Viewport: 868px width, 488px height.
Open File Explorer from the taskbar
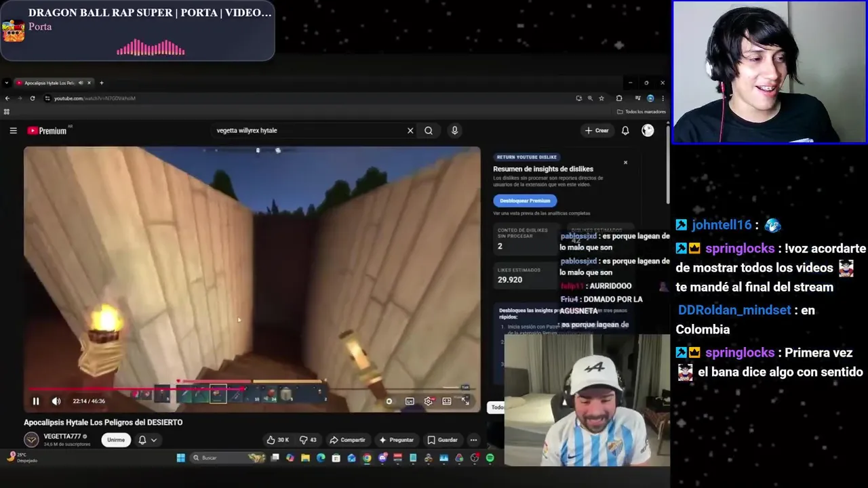[x=306, y=458]
